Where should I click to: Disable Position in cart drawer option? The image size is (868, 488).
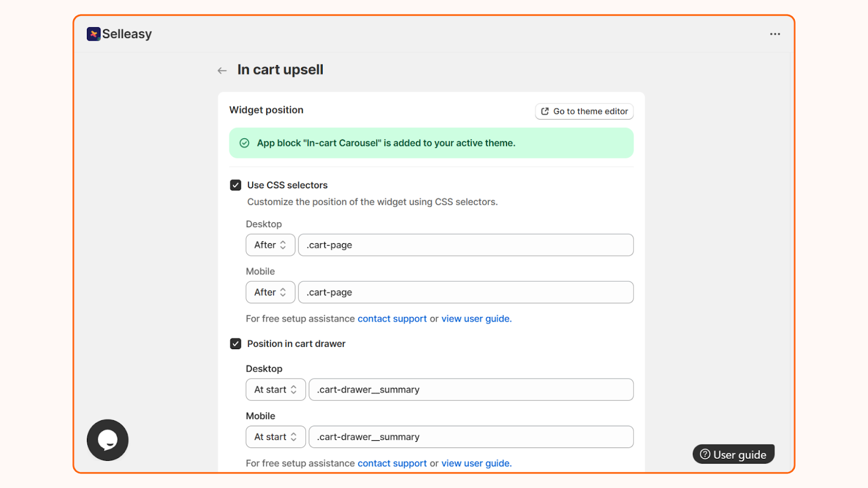[x=235, y=343]
